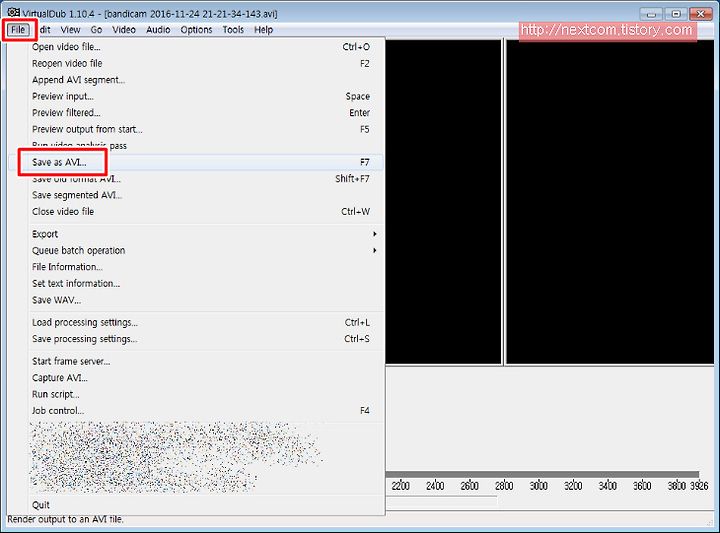This screenshot has height=533, width=720.
Task: Expand the Export submenu
Action: (196, 234)
